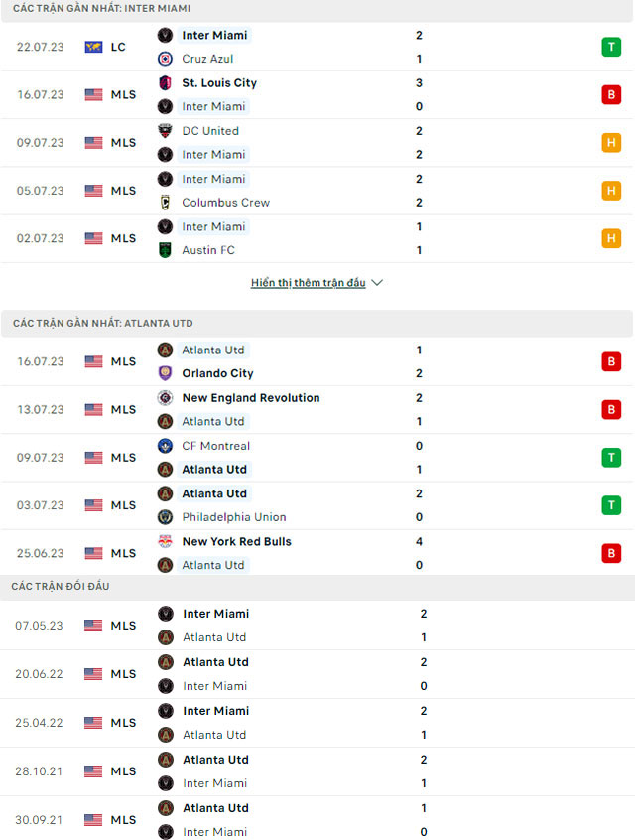Click the Columbus Crew logo icon
635x840 pixels.
pyautogui.click(x=165, y=203)
